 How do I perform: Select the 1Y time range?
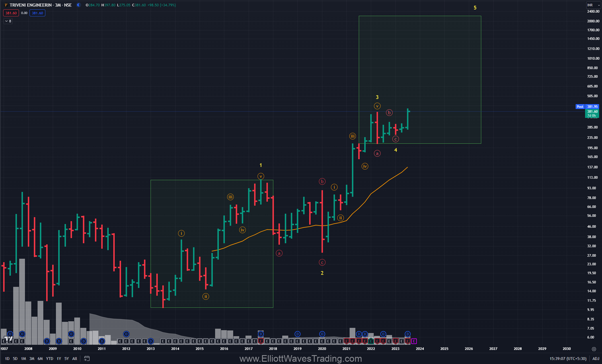pyautogui.click(x=59, y=359)
